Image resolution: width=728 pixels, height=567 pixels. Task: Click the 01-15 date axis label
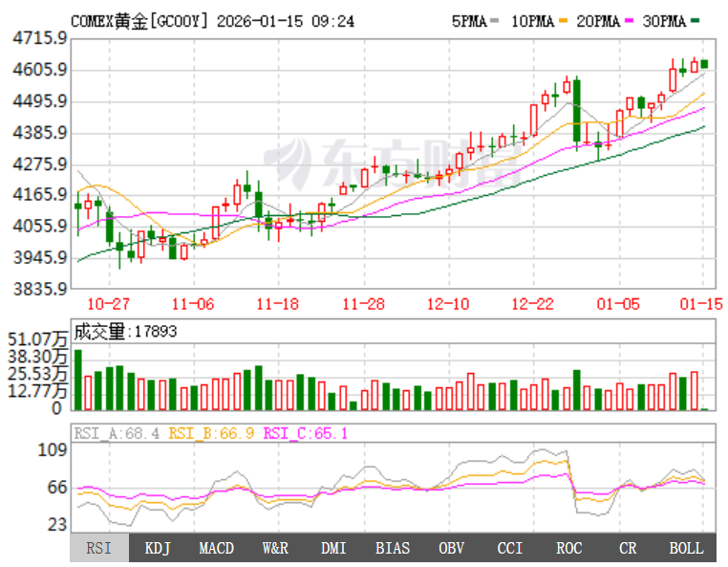click(x=699, y=303)
